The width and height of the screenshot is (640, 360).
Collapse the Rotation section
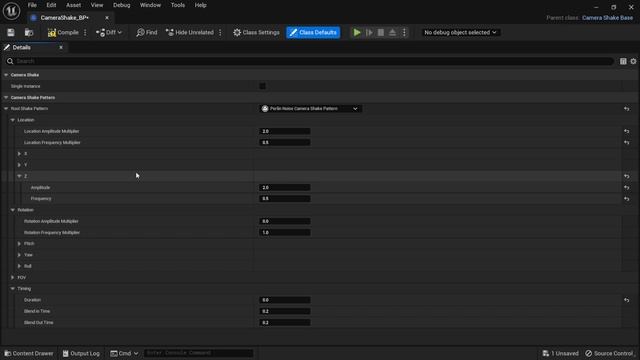[x=13, y=210]
